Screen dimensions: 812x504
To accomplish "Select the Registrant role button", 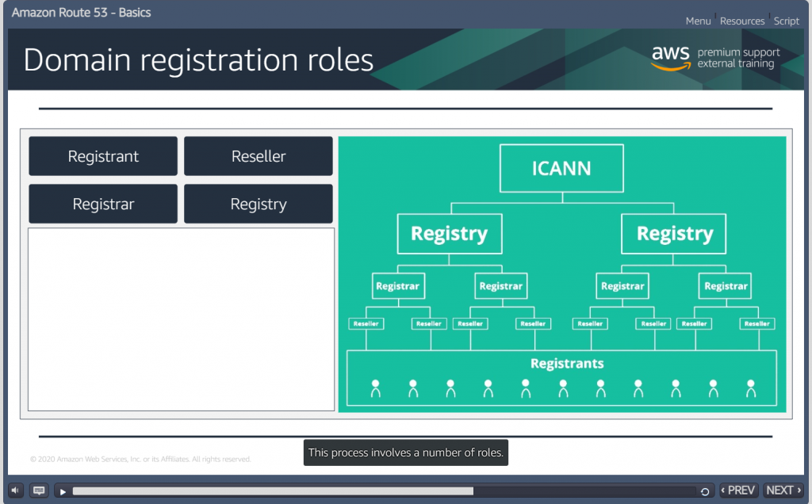I will point(103,156).
